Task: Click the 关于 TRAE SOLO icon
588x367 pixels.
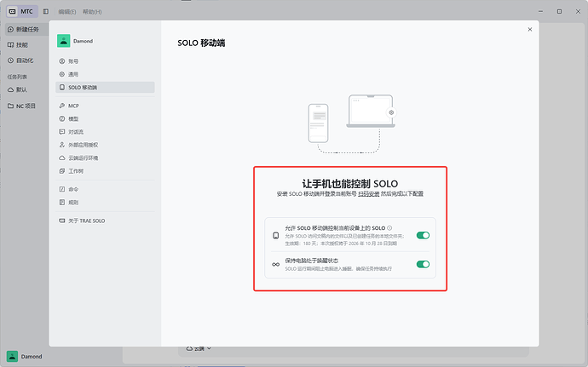Action: pyautogui.click(x=62, y=221)
